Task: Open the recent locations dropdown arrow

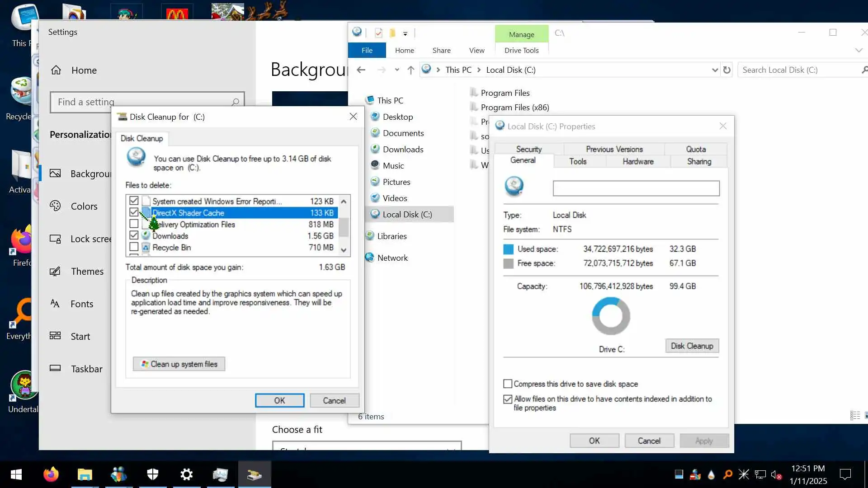Action: tap(396, 70)
